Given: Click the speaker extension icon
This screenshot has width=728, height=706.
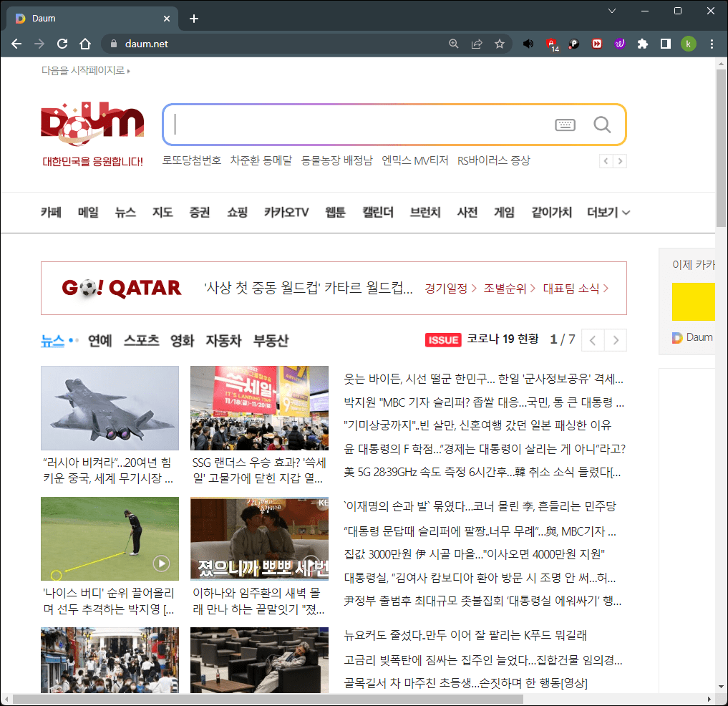Looking at the screenshot, I should tap(528, 44).
